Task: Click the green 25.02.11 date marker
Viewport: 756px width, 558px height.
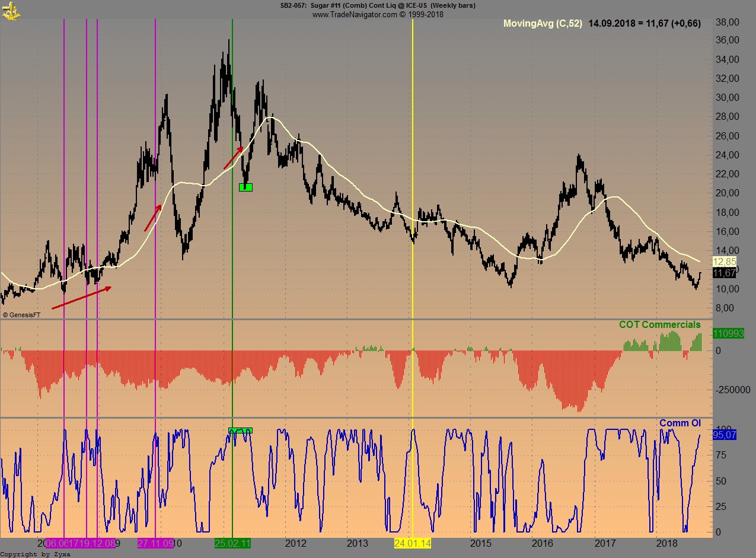Action: click(x=232, y=543)
